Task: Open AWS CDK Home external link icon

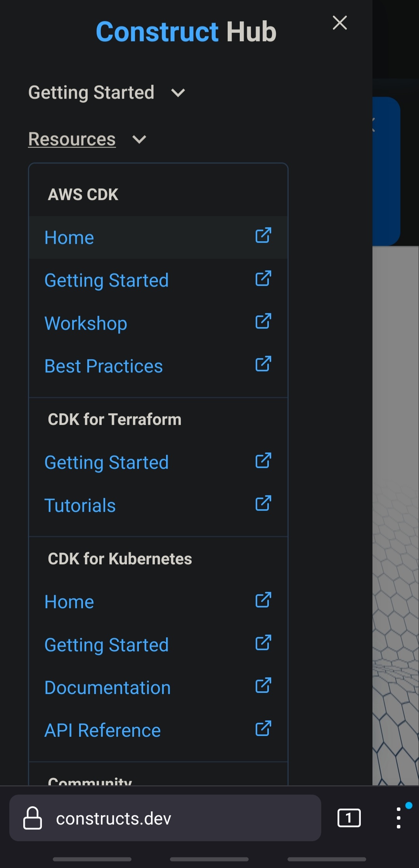Action: tap(263, 236)
